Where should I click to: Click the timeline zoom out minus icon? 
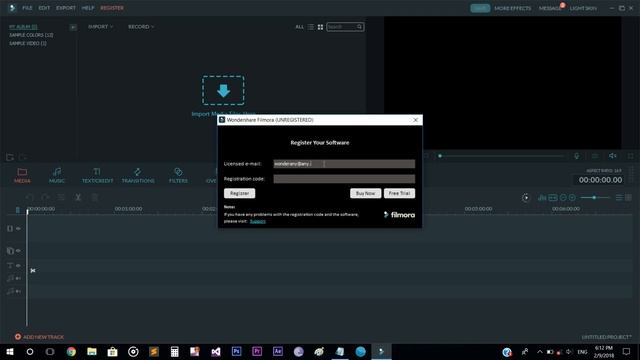[563, 198]
